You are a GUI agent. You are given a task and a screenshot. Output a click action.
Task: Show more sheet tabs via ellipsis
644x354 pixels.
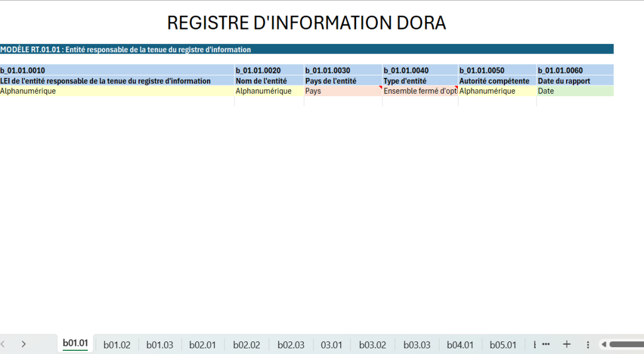pyautogui.click(x=545, y=344)
